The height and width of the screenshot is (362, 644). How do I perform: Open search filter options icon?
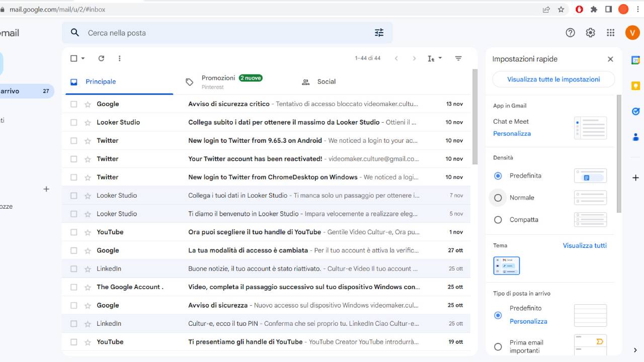[x=379, y=33]
